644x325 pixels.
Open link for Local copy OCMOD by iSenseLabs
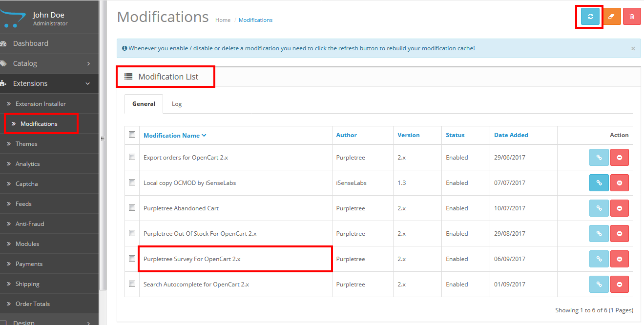pyautogui.click(x=599, y=183)
